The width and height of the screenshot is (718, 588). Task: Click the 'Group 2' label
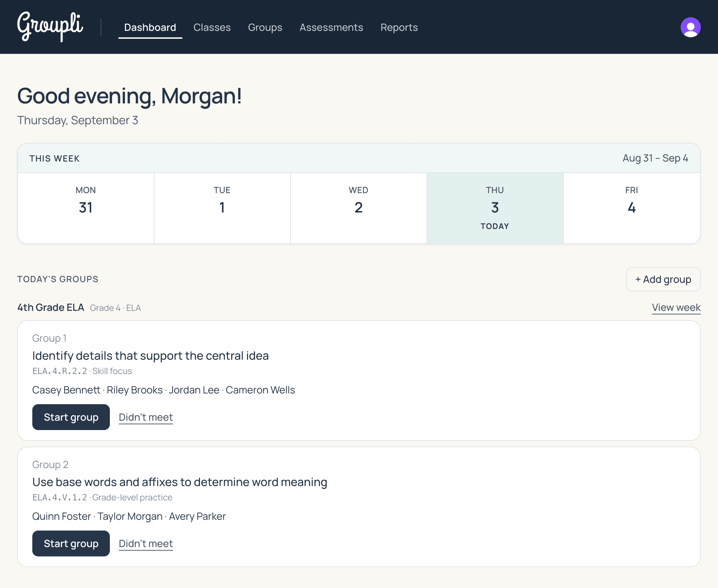(50, 465)
